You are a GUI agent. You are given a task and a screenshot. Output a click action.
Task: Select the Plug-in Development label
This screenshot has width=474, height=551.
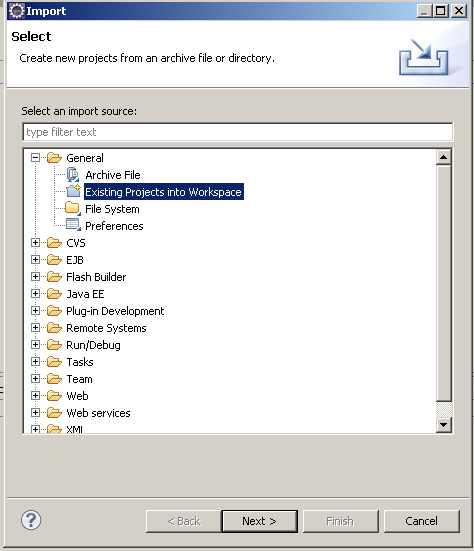(x=115, y=311)
